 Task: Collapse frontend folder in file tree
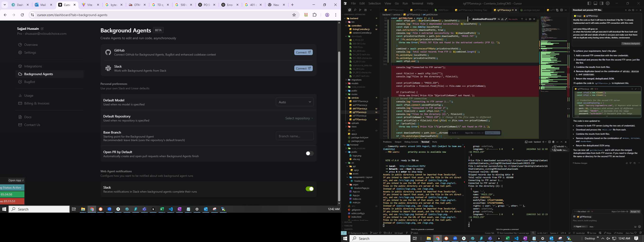(354, 145)
